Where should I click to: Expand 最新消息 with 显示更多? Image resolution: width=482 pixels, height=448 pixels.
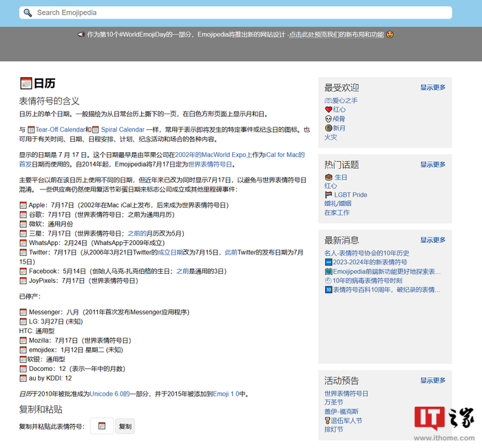[x=433, y=240]
